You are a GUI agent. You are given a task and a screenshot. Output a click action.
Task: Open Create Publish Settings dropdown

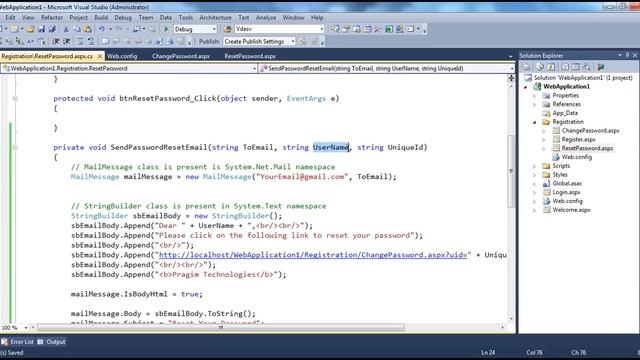click(x=293, y=42)
